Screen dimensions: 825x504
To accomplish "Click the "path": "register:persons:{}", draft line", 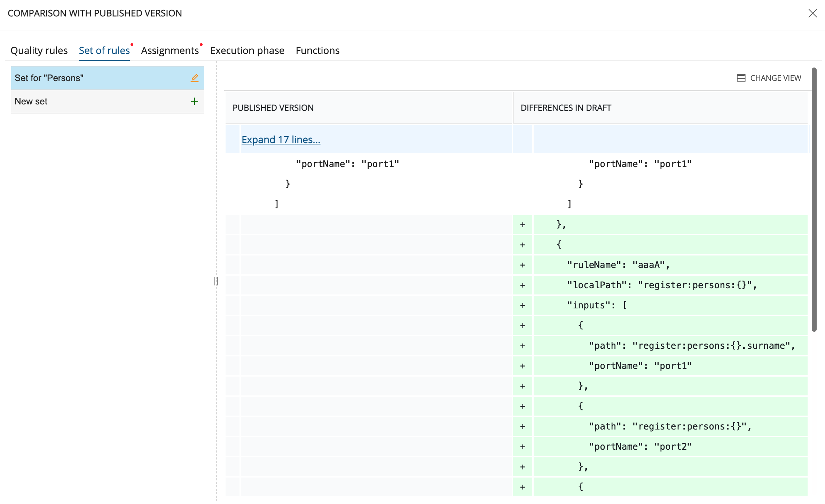I will click(x=670, y=426).
